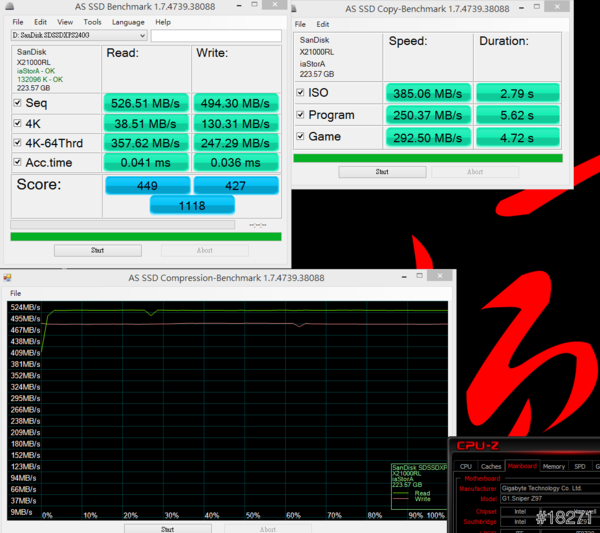Viewport: 600px width, 533px height.
Task: Disable the Acc.time test checkbox
Action: tap(18, 163)
